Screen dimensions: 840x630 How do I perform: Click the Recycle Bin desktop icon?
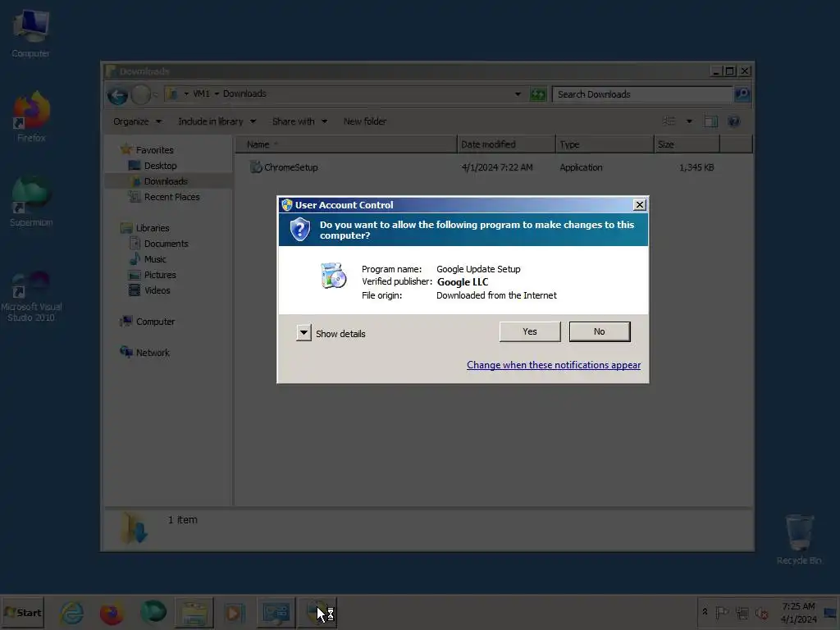[799, 540]
